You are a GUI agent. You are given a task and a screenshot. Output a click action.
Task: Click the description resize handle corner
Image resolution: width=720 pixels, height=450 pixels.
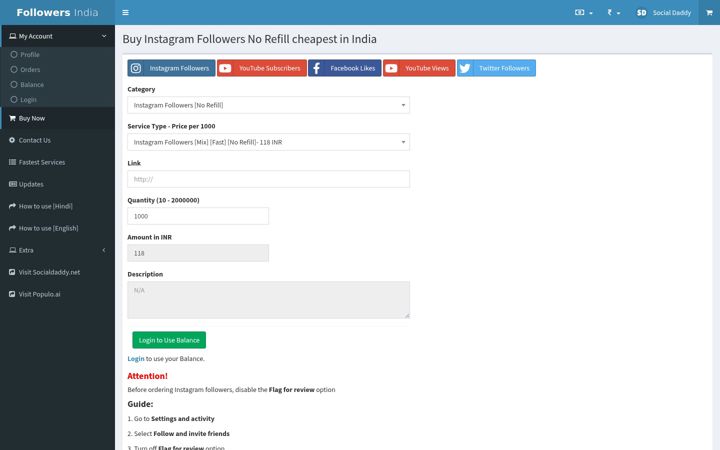[407, 315]
